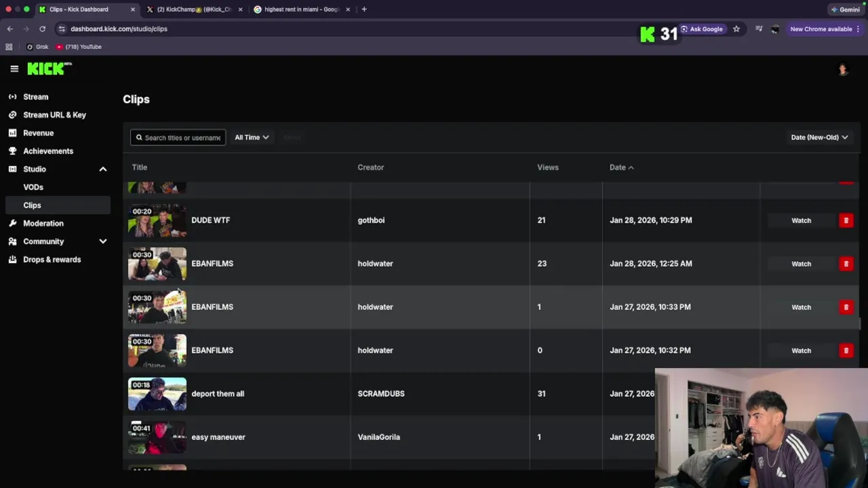The image size is (868, 488).
Task: Click creator name gothboi
Action: coord(371,220)
